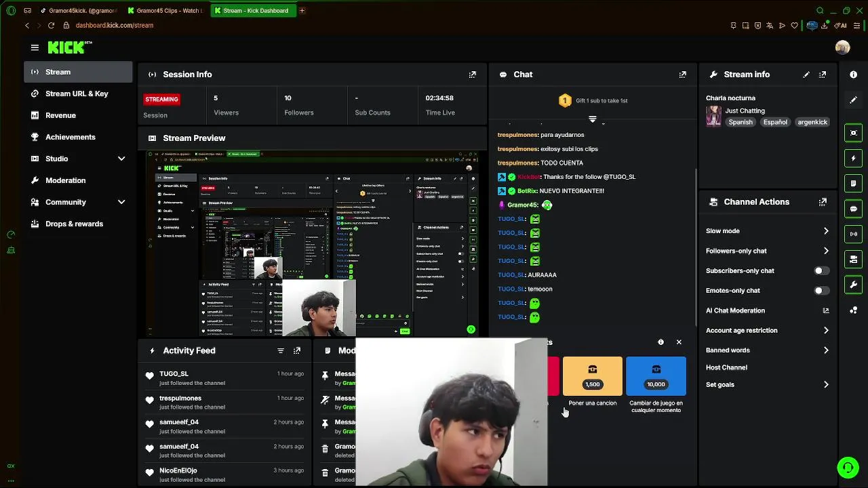Switch to Gramor45 Clips browser tab

pos(165,10)
